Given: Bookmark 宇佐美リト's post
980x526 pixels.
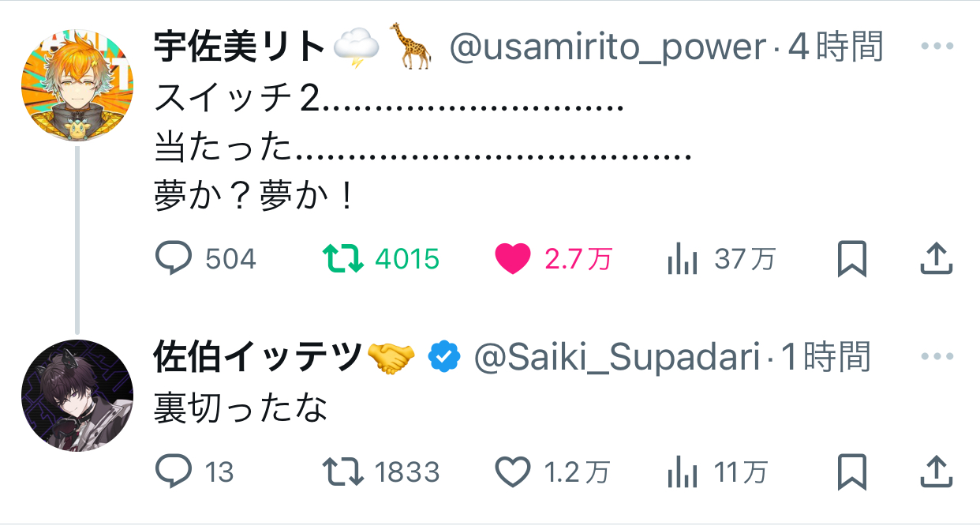Looking at the screenshot, I should pos(851,258).
